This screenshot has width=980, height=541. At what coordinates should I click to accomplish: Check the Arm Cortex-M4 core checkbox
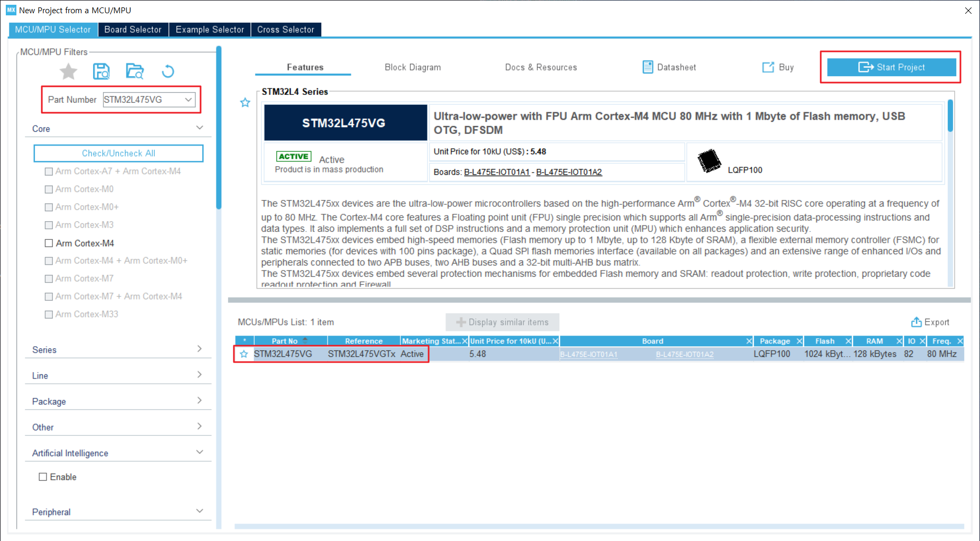click(49, 244)
